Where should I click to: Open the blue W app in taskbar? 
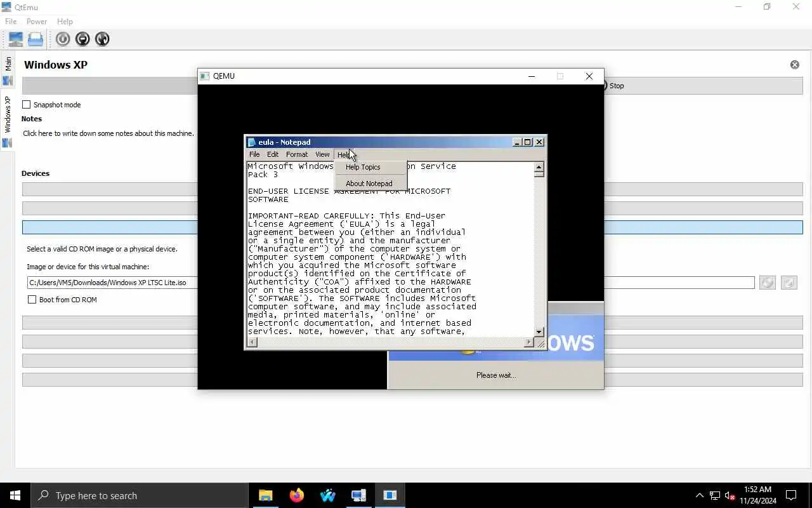click(x=327, y=495)
